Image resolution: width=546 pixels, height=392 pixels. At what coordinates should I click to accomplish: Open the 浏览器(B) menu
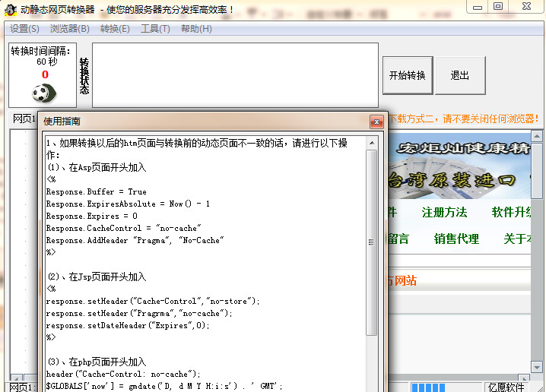pyautogui.click(x=69, y=29)
